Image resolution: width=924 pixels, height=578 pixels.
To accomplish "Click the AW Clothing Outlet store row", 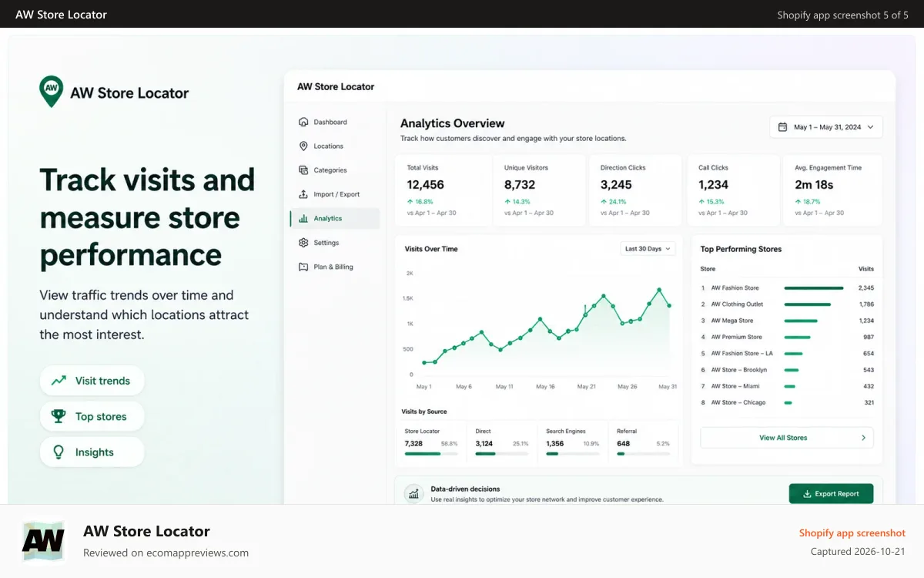I will click(x=787, y=304).
